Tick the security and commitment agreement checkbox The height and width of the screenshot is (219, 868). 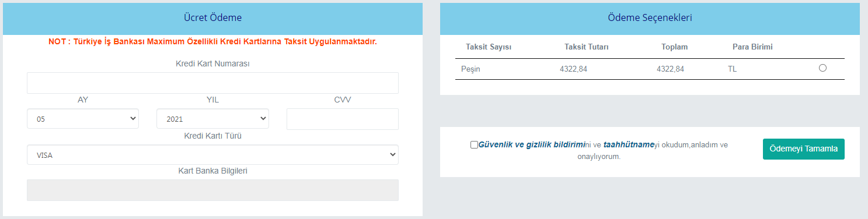tap(474, 145)
